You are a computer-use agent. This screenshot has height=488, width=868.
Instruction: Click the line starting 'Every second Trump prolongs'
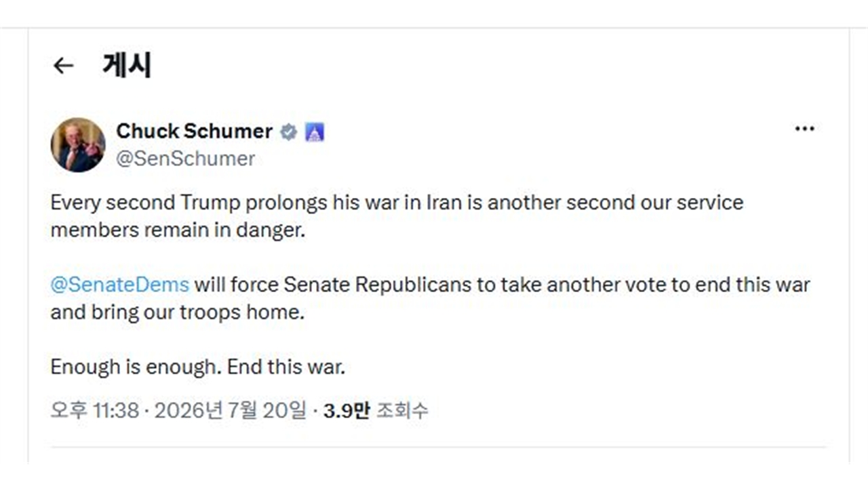tap(397, 203)
